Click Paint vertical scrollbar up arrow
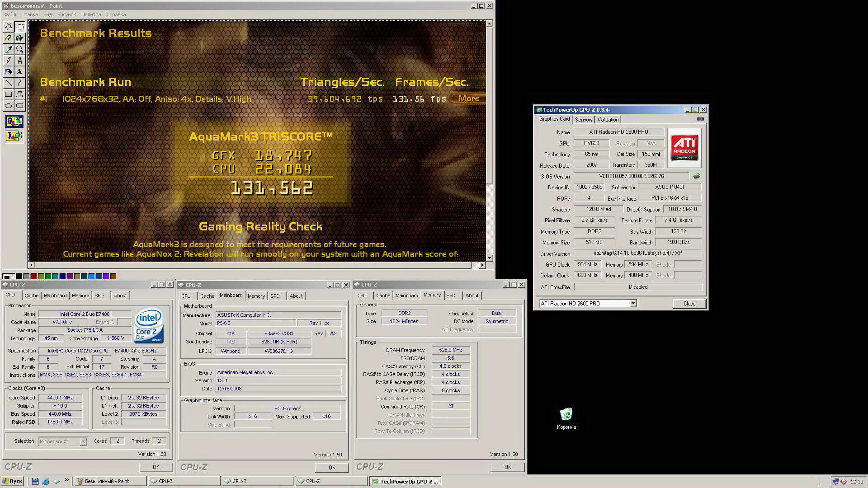Screen dimensions: 868x488 489,23
